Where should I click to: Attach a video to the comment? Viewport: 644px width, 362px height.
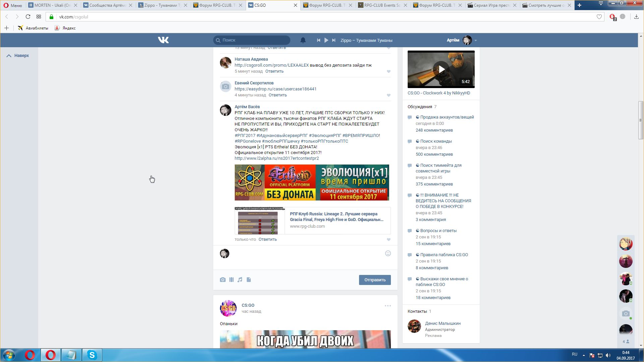coord(231,280)
